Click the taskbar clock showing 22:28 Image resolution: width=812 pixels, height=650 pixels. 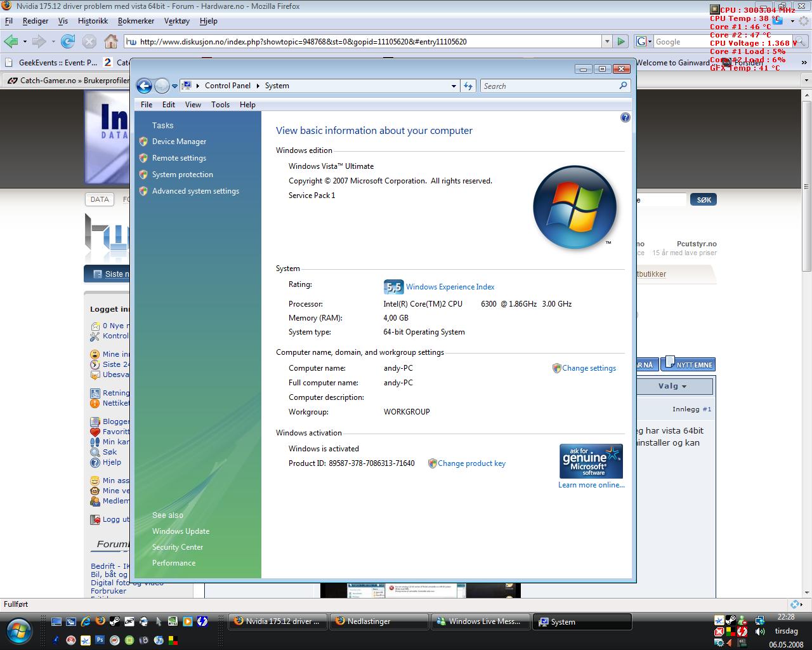[x=786, y=616]
